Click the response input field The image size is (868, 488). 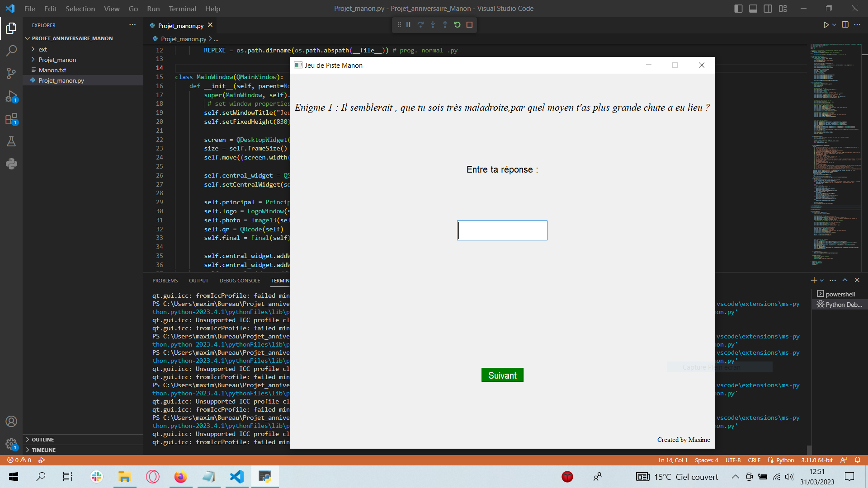tap(502, 230)
